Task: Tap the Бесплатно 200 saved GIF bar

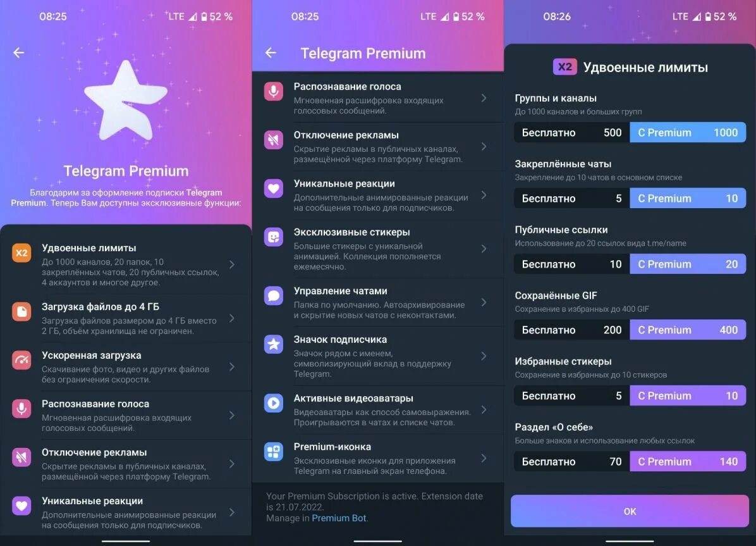Action: [x=572, y=330]
